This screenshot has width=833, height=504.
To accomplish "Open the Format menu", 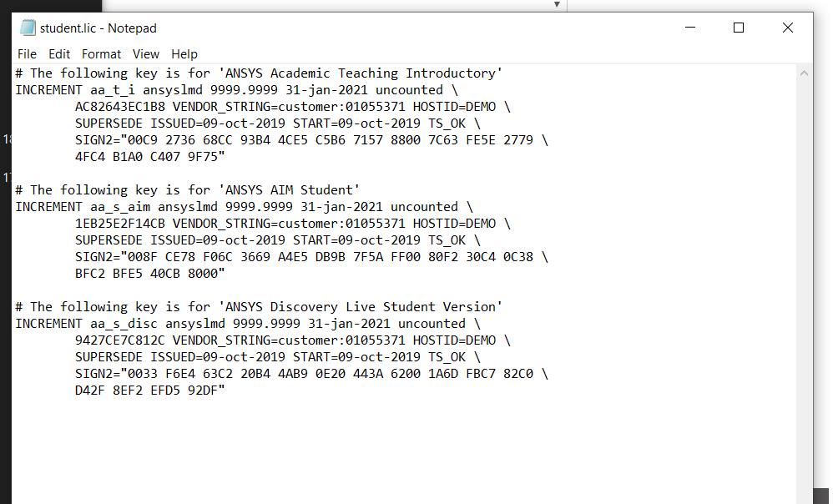I will pyautogui.click(x=101, y=54).
